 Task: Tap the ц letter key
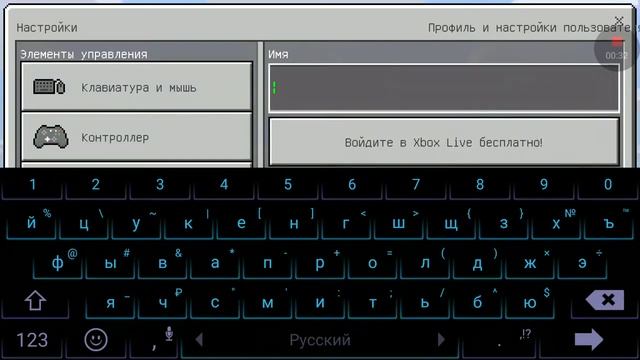(84, 223)
